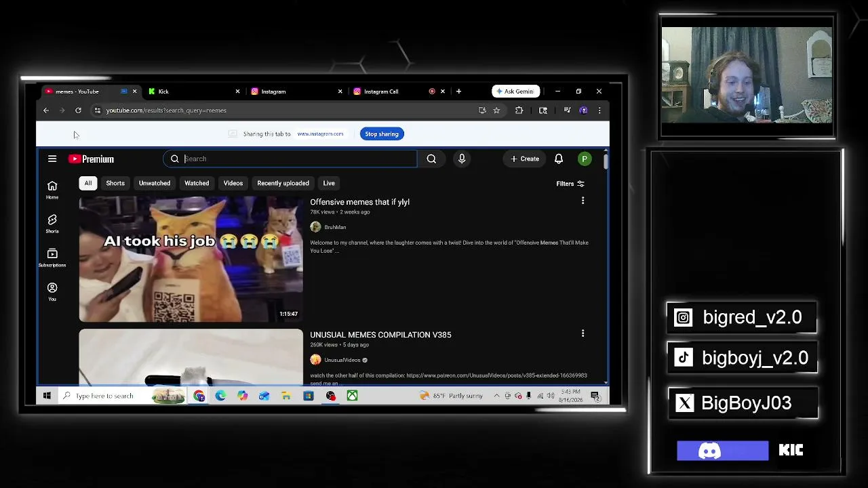Select the Live filter chip
Screen dimensions: 868x488
pyautogui.click(x=329, y=183)
